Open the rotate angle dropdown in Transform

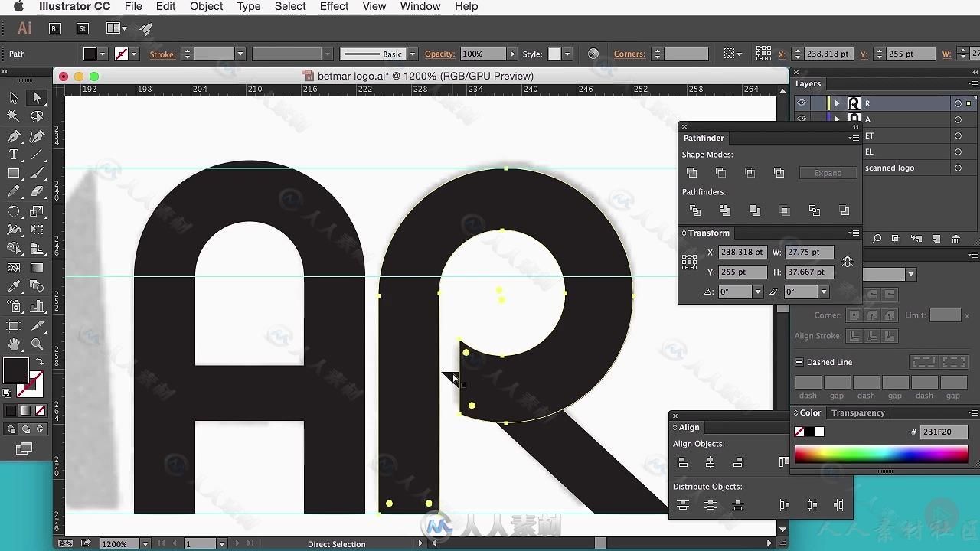pos(758,292)
